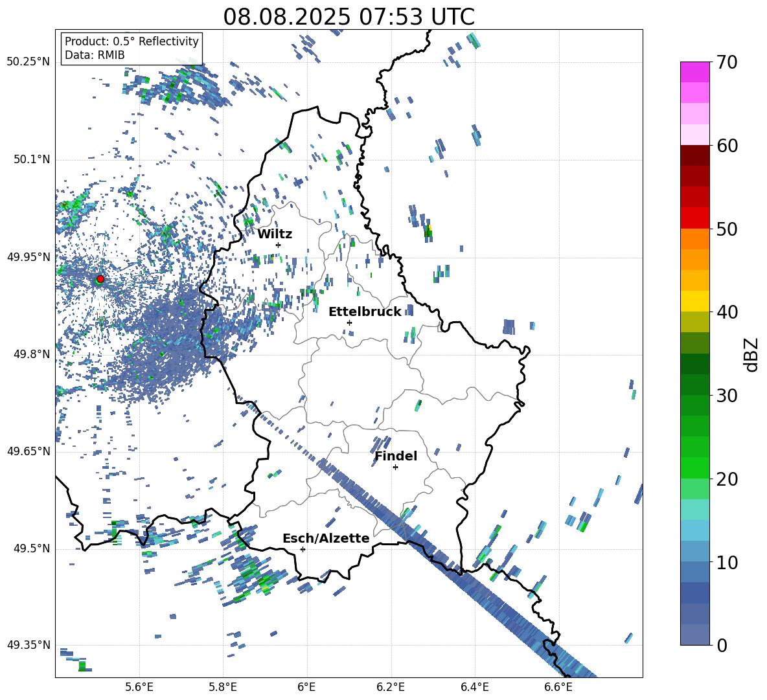This screenshot has height=700, width=767.
Task: Click the colorbar tick value 0
Action: (x=722, y=645)
